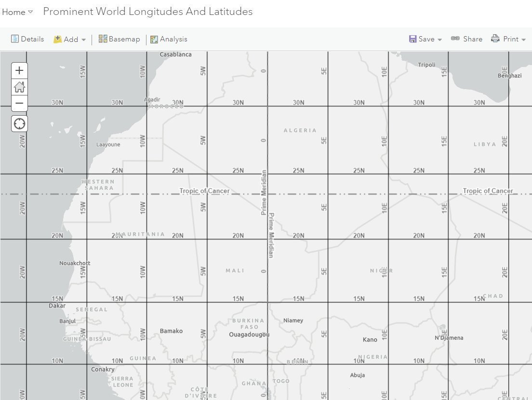Expand the Save dropdown menu

[426, 39]
